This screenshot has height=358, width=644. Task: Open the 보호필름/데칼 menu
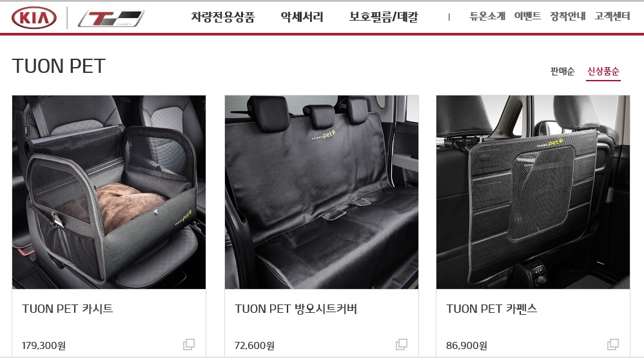point(384,17)
